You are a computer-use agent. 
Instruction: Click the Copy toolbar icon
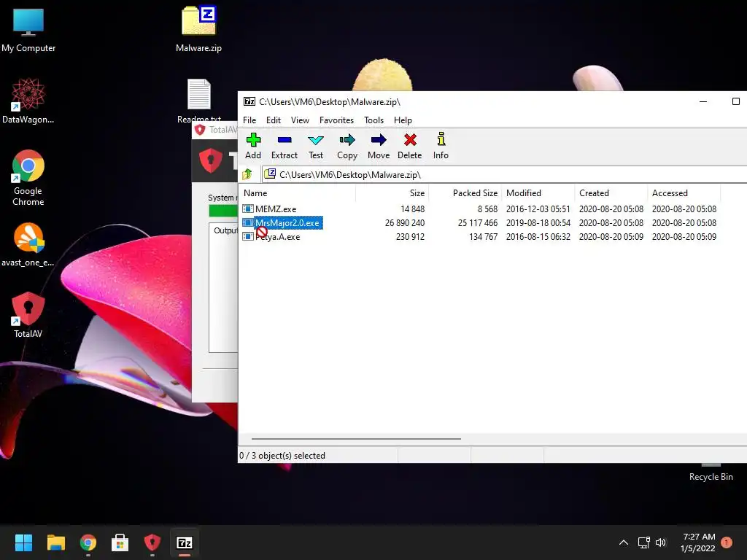coord(347,146)
